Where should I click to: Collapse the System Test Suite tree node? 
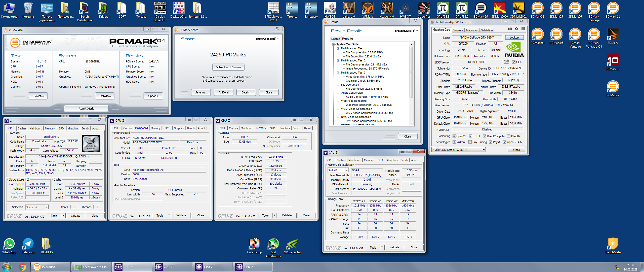[x=334, y=44]
